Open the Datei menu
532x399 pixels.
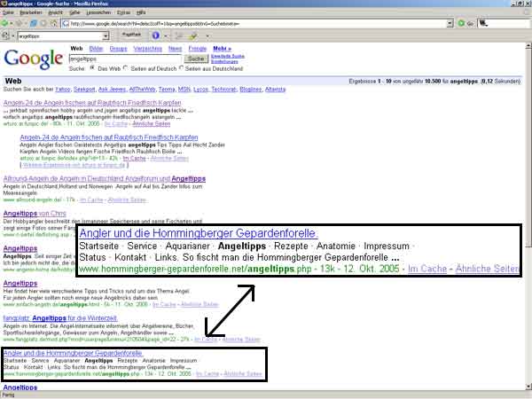pos(8,12)
